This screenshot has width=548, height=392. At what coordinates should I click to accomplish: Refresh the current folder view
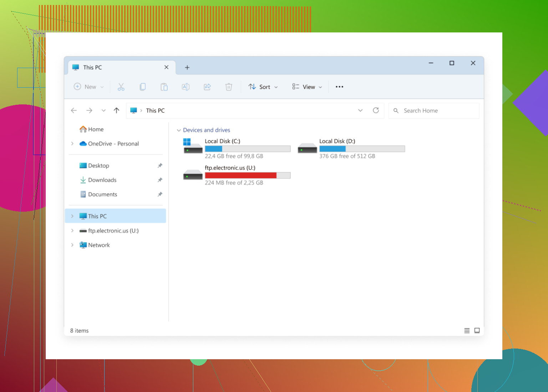tap(376, 110)
